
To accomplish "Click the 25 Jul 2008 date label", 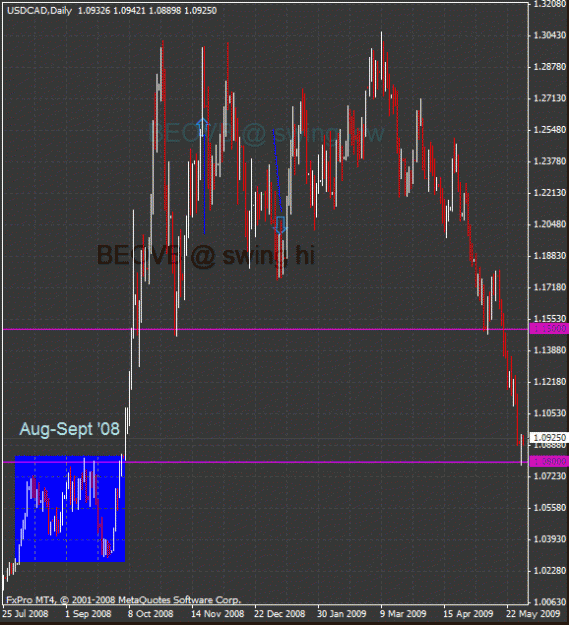I will [26, 614].
